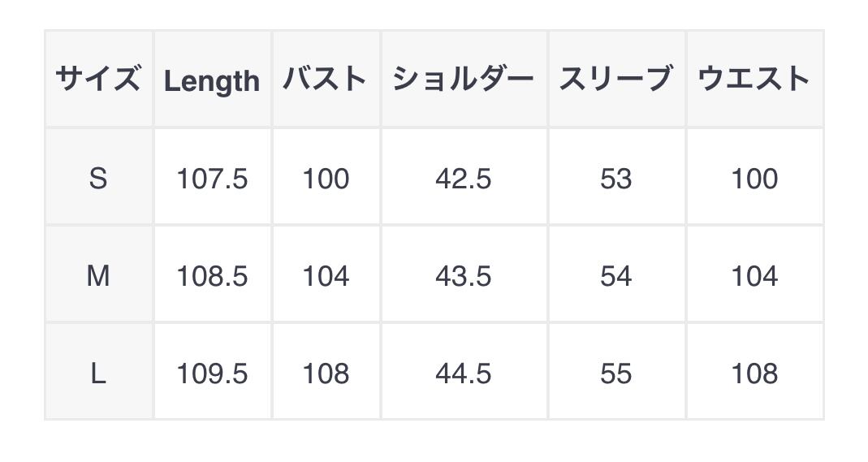Click sleeve value 54 for size M
The height and width of the screenshot is (462, 868).
coord(616,276)
